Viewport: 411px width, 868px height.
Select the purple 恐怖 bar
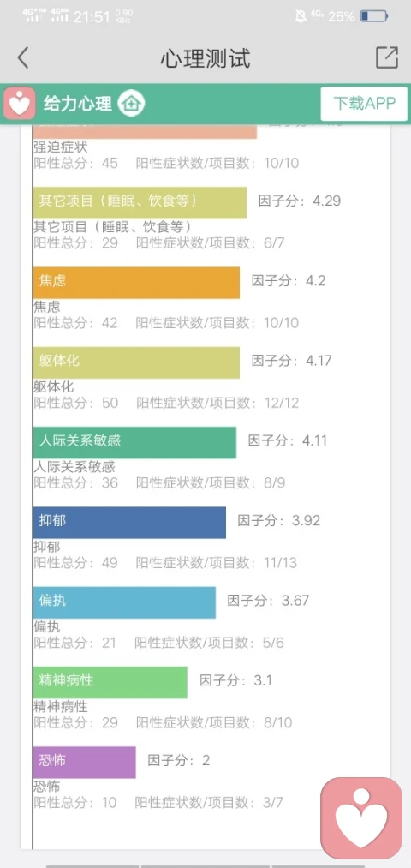tap(84, 763)
